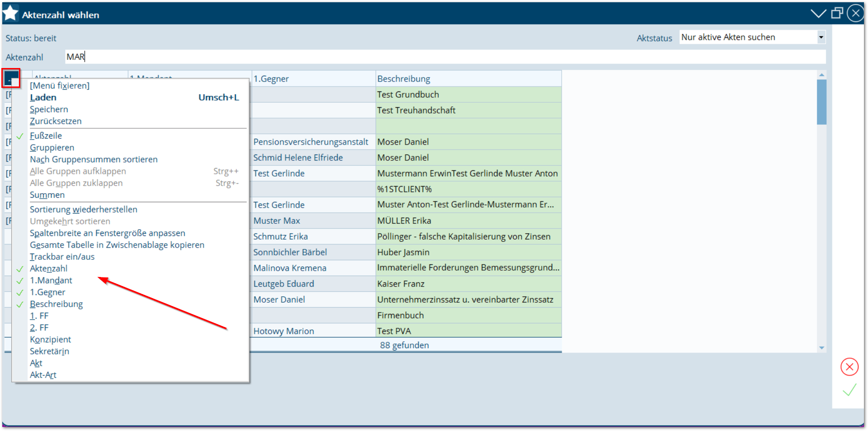This screenshot has width=868, height=431.
Task: Click the Huber Jasmin cell
Action: point(468,252)
